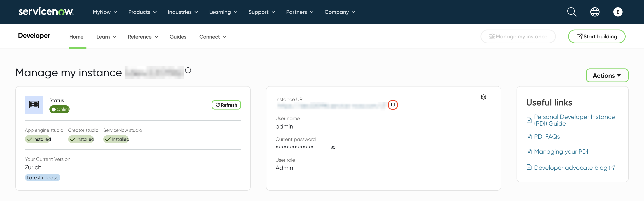Open the user profile avatar E

(618, 12)
